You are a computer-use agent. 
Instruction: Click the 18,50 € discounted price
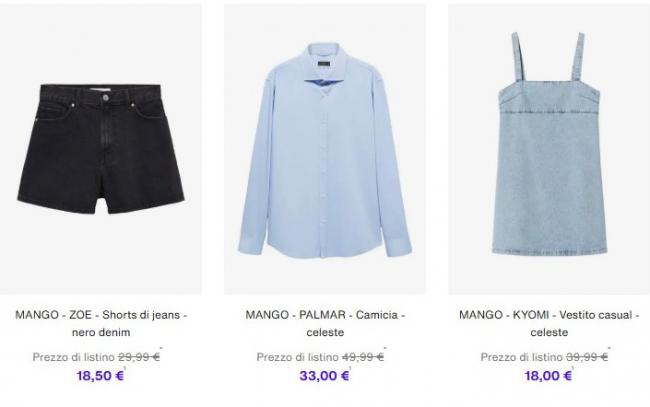[x=100, y=376]
